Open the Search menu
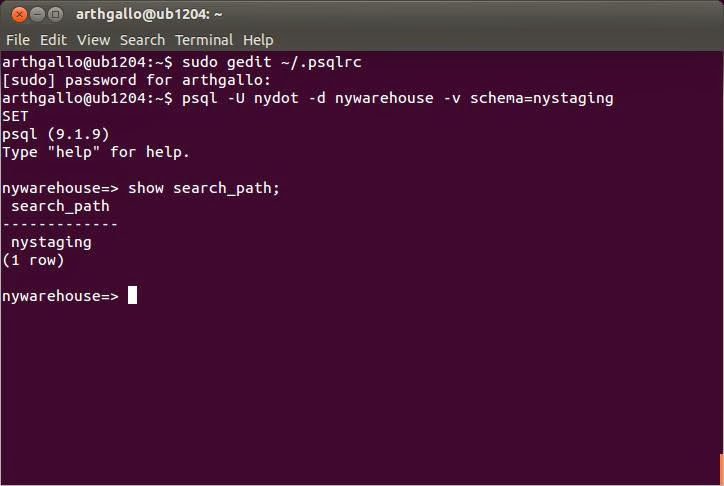This screenshot has width=724, height=486. coord(142,40)
